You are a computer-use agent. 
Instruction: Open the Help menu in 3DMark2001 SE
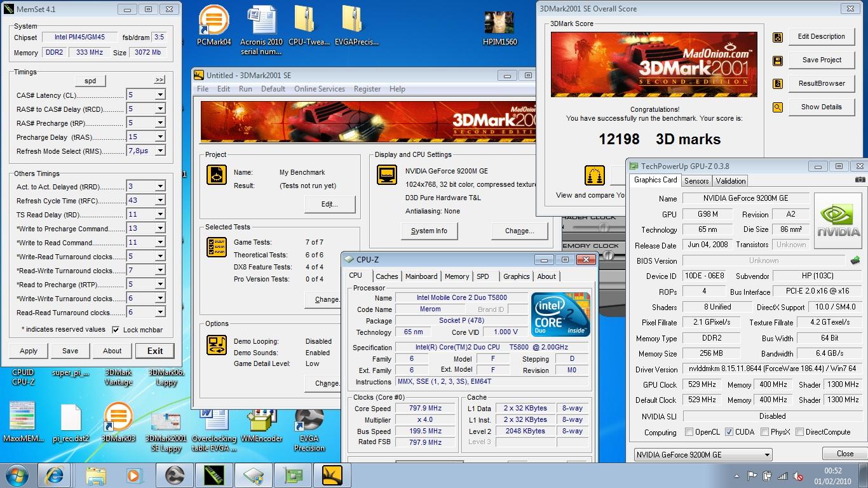point(397,89)
